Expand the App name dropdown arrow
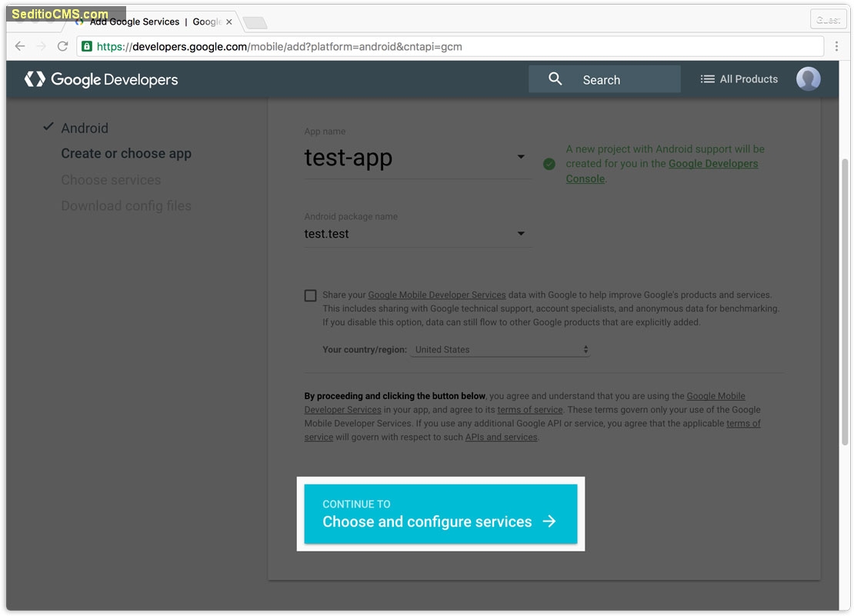This screenshot has width=854, height=616. pyautogui.click(x=521, y=157)
